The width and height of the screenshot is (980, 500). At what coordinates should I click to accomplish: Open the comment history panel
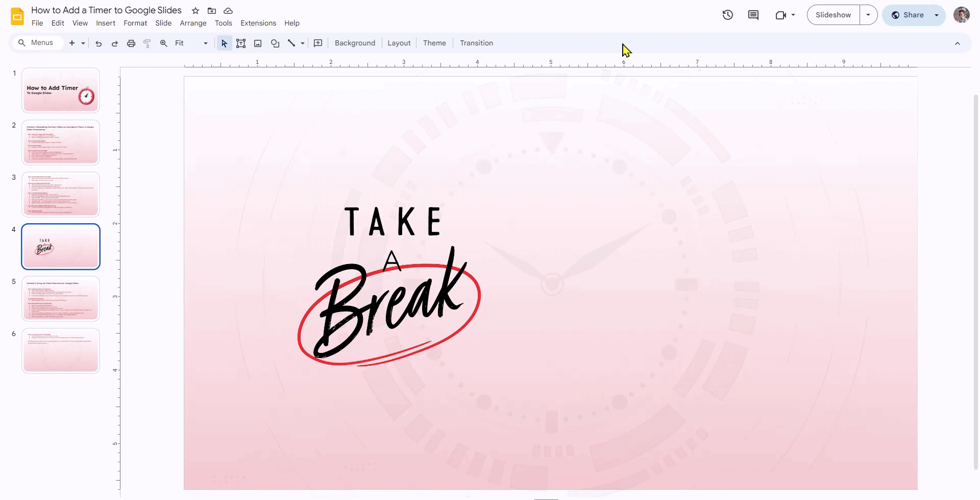[753, 15]
